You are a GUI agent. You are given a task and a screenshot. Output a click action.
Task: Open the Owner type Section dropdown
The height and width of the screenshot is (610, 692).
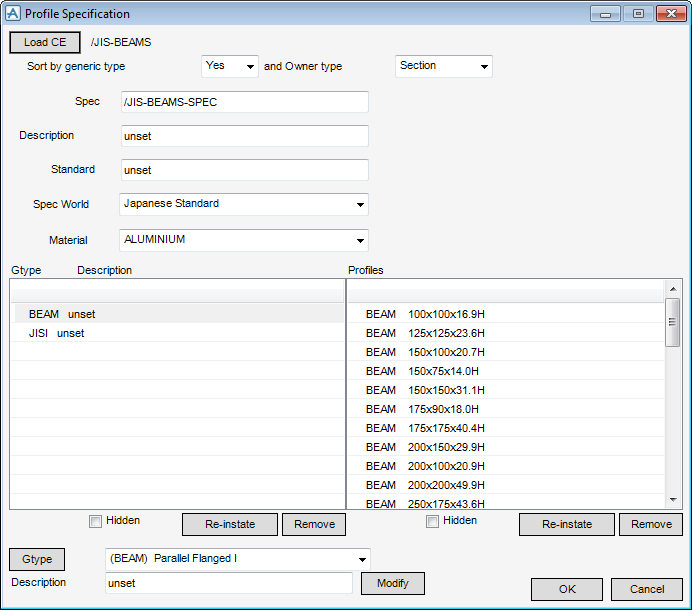(444, 66)
